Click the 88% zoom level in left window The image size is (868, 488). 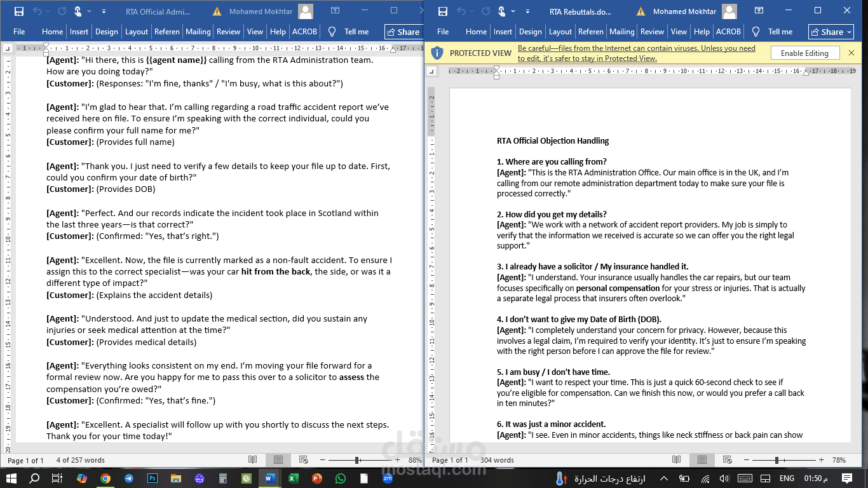pyautogui.click(x=415, y=460)
